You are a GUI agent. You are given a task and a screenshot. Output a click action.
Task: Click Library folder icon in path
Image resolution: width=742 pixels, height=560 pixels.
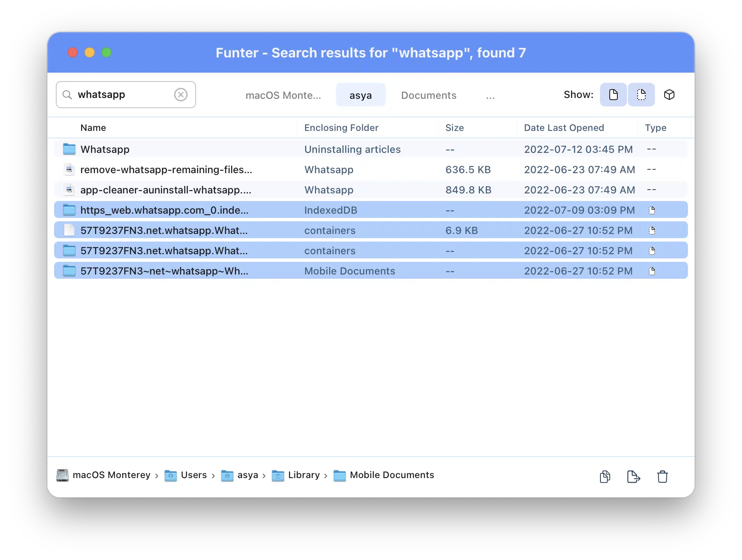pyautogui.click(x=278, y=476)
